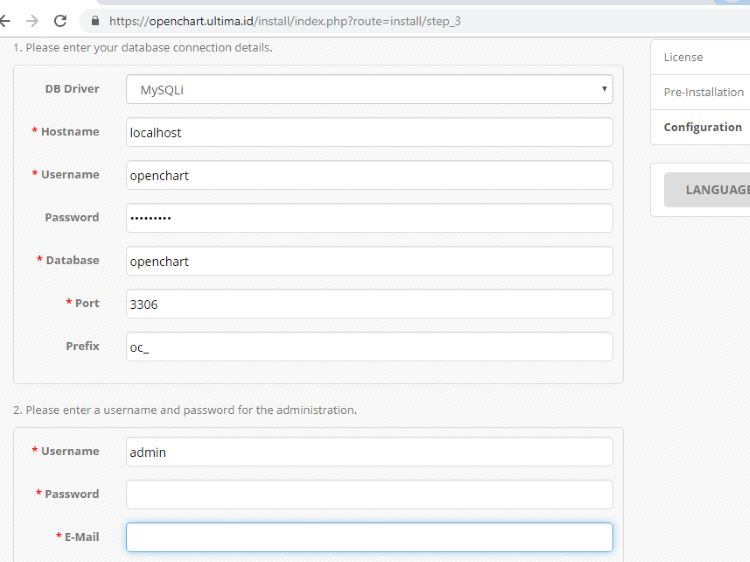Click the E-Mail input field

(369, 537)
